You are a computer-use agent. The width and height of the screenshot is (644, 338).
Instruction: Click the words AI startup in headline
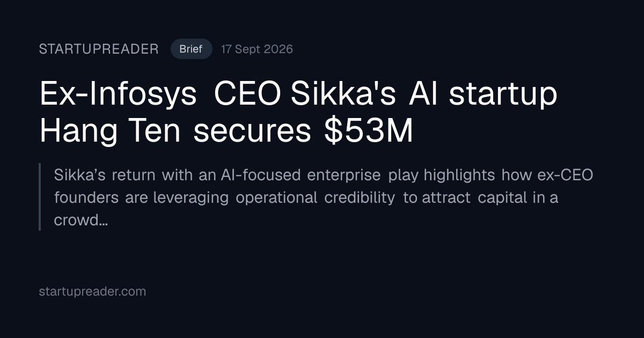[483, 95]
